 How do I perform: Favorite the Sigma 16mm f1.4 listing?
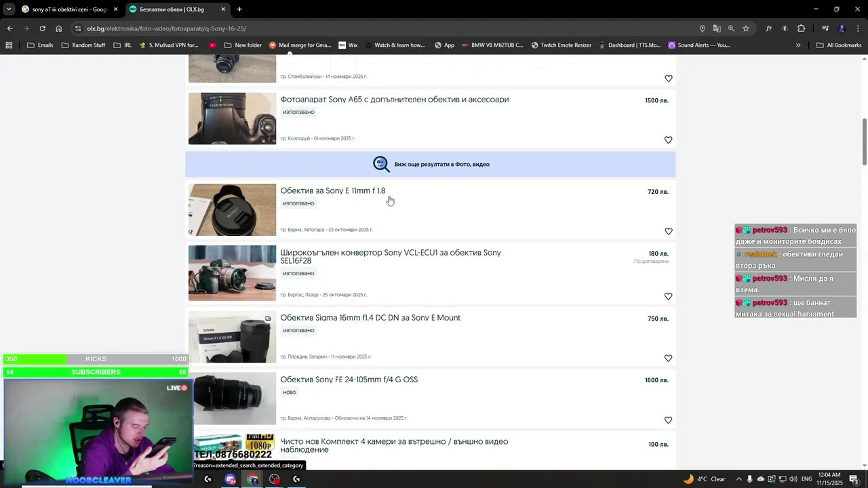click(x=668, y=358)
